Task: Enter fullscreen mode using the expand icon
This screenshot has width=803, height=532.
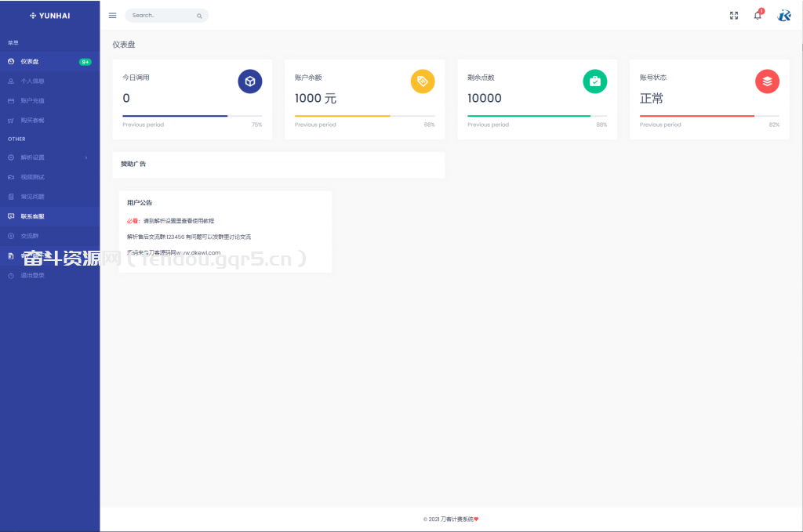Action: pos(734,16)
